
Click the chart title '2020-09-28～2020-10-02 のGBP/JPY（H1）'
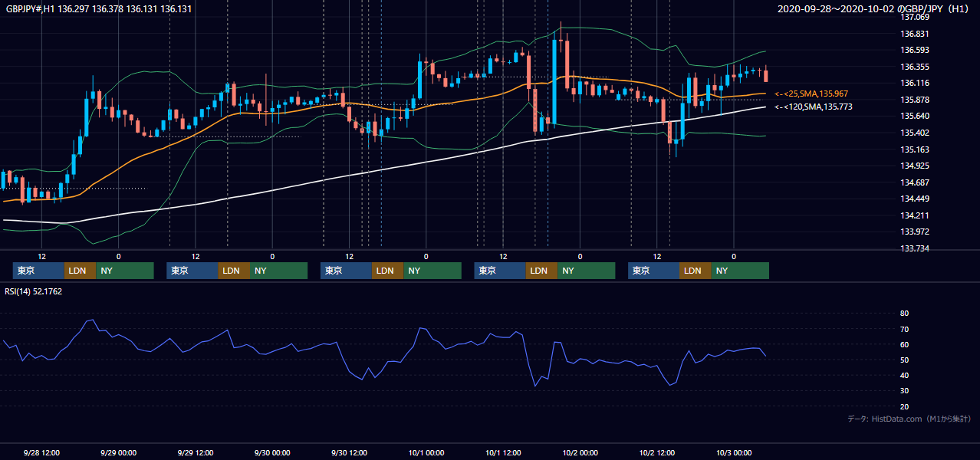tap(875, 9)
